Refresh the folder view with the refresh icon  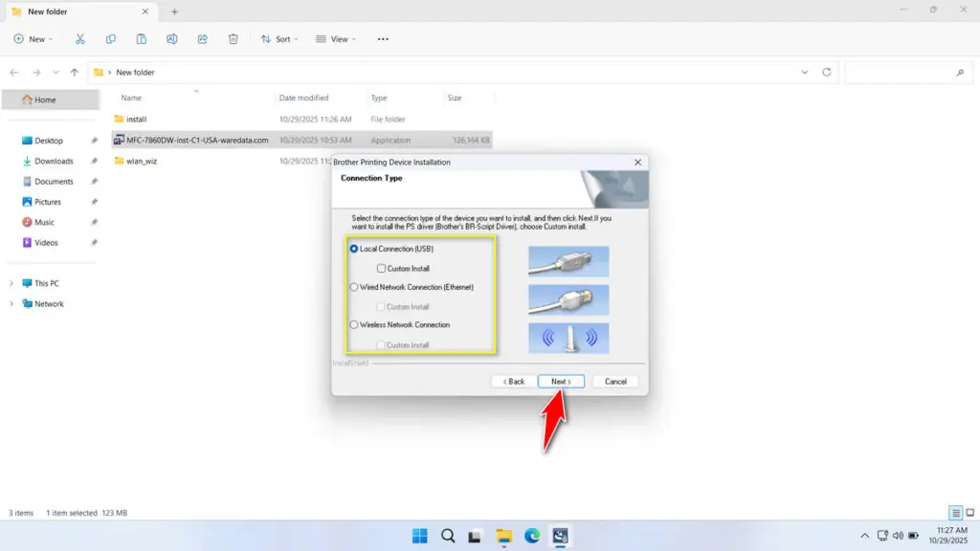tap(829, 72)
